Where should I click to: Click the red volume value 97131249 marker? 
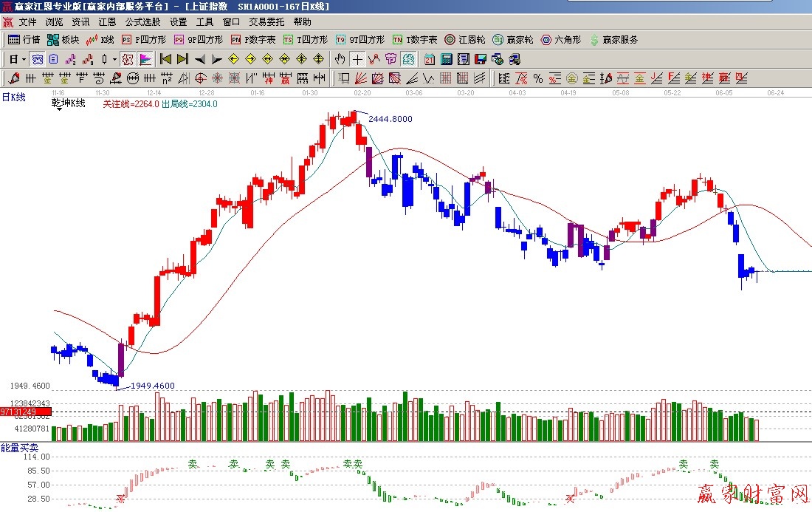tap(18, 412)
